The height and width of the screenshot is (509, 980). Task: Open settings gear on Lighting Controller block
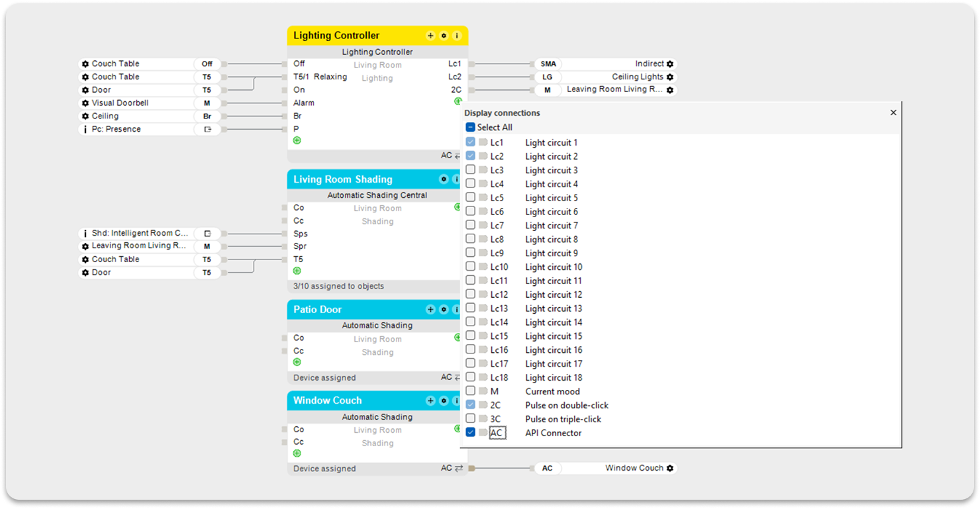click(x=444, y=36)
